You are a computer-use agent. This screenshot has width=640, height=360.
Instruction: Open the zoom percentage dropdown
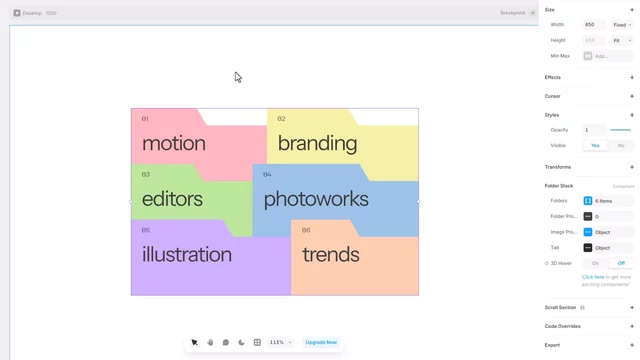[x=281, y=342]
